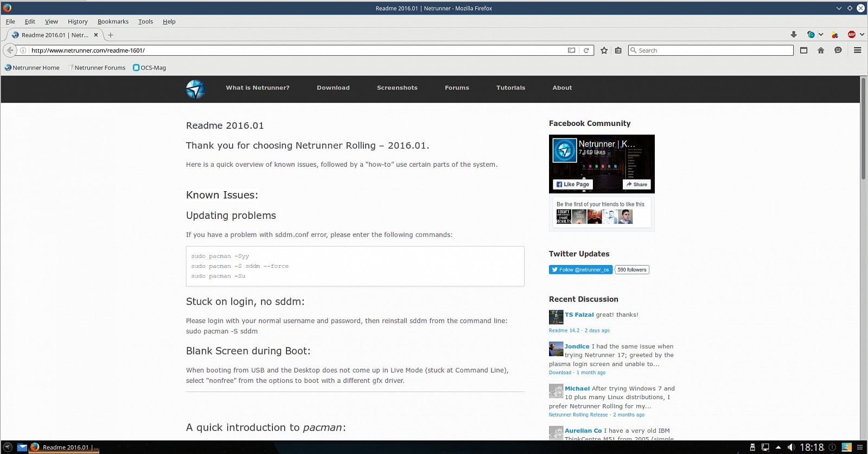Expand the globe extension dropdown arrow
868x454 pixels.
[x=821, y=35]
